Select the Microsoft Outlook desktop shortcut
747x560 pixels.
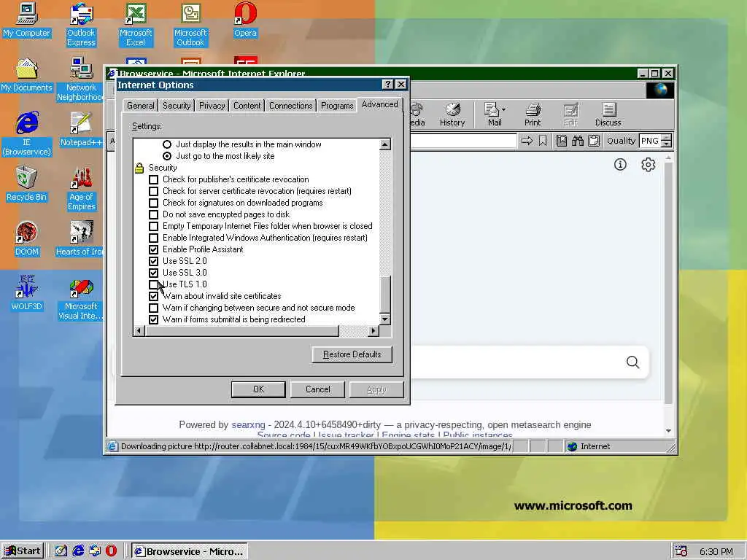[190, 25]
